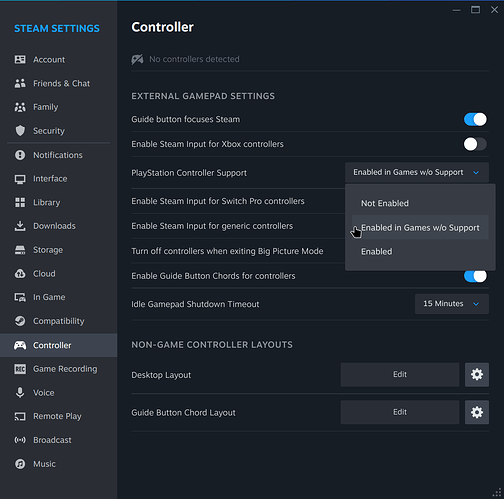Click the 'STEAM SETTINGS' heading
Screen dimensions: 504x499
click(57, 29)
